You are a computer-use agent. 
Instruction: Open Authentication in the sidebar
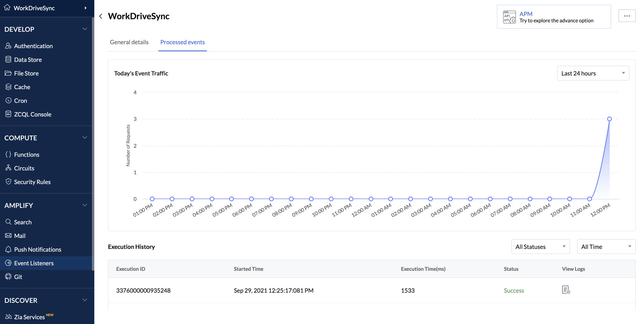pos(33,46)
